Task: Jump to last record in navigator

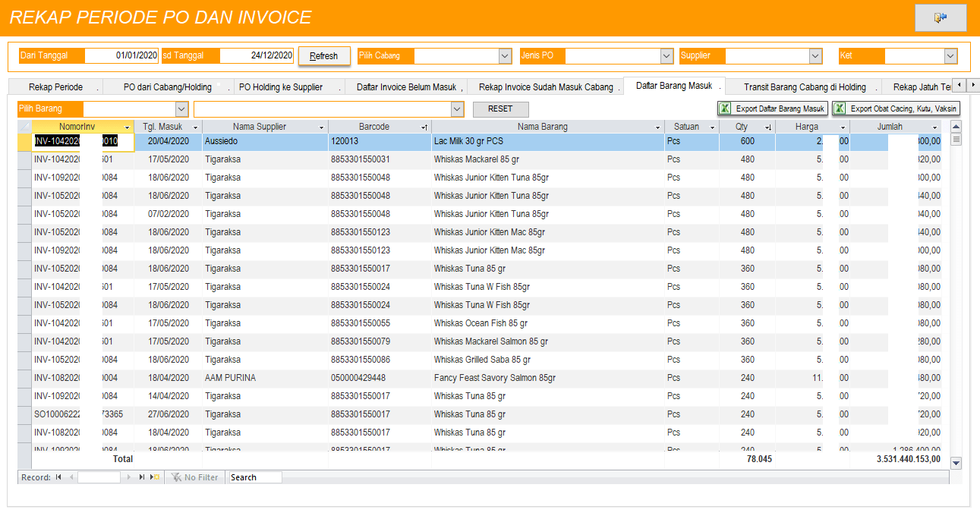Action: 141,477
